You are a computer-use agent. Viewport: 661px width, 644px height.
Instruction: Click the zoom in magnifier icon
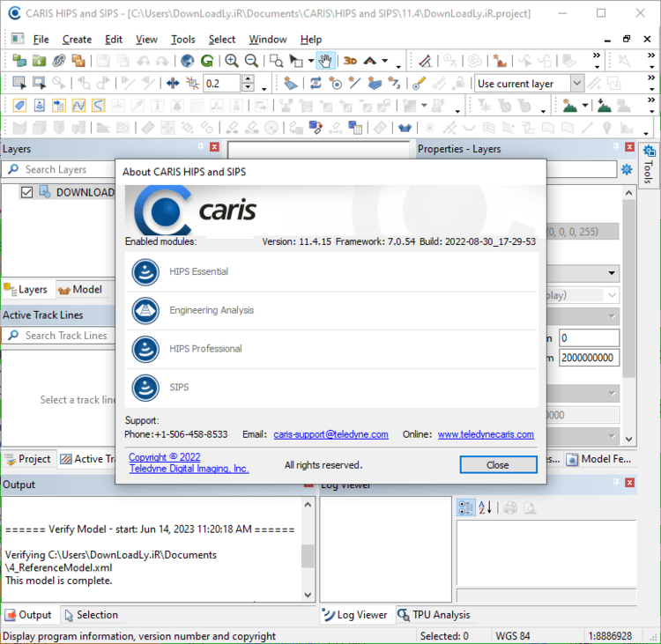point(232,61)
